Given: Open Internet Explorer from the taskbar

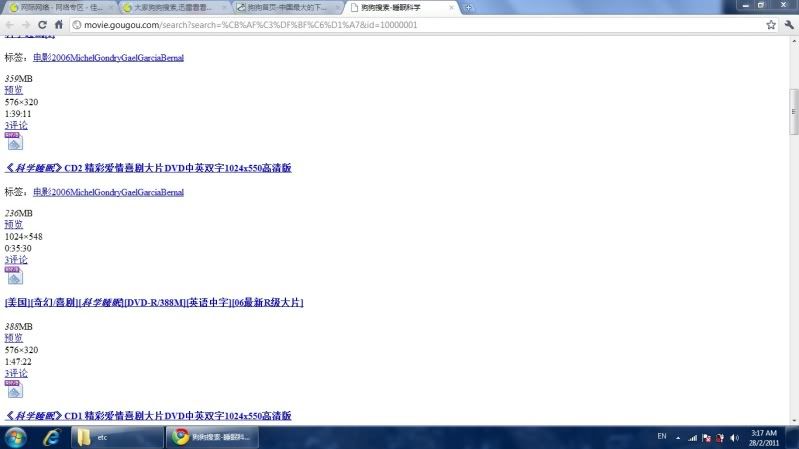Looking at the screenshot, I should point(51,437).
